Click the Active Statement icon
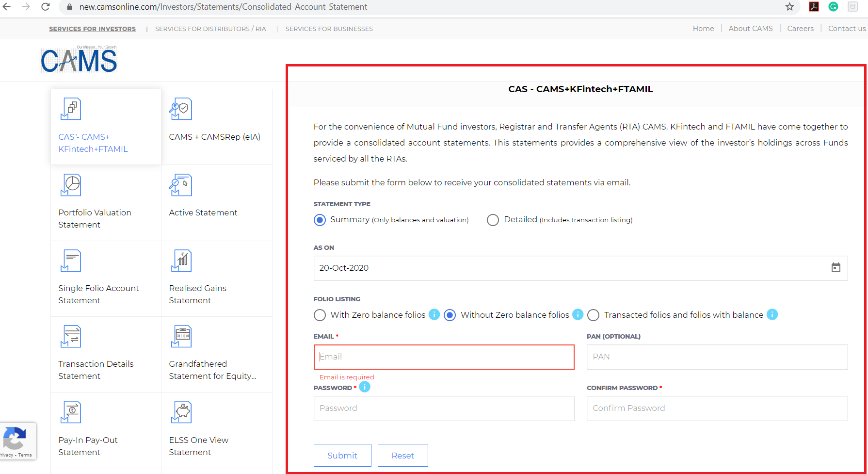868x474 pixels. click(181, 185)
